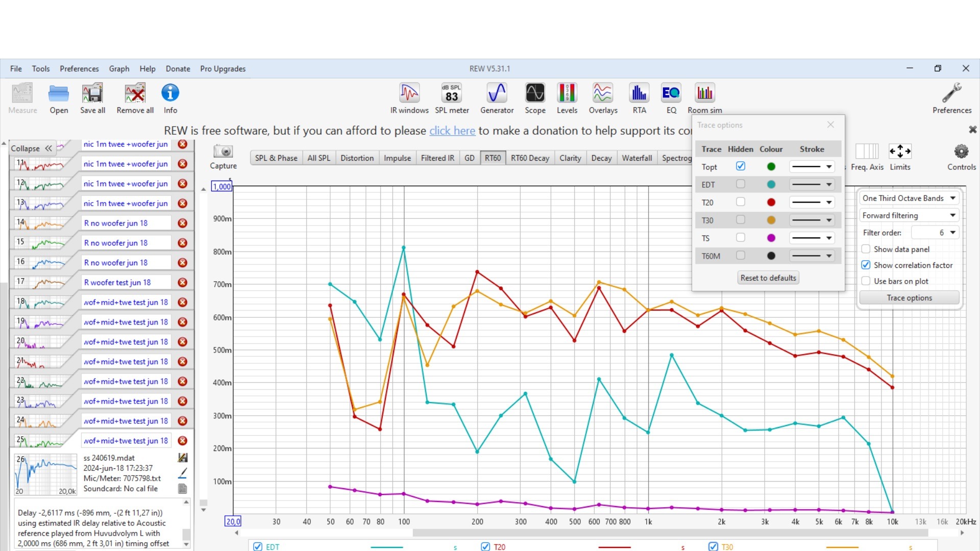Open the Forward filtering dropdown
This screenshot has width=980, height=551.
(909, 215)
